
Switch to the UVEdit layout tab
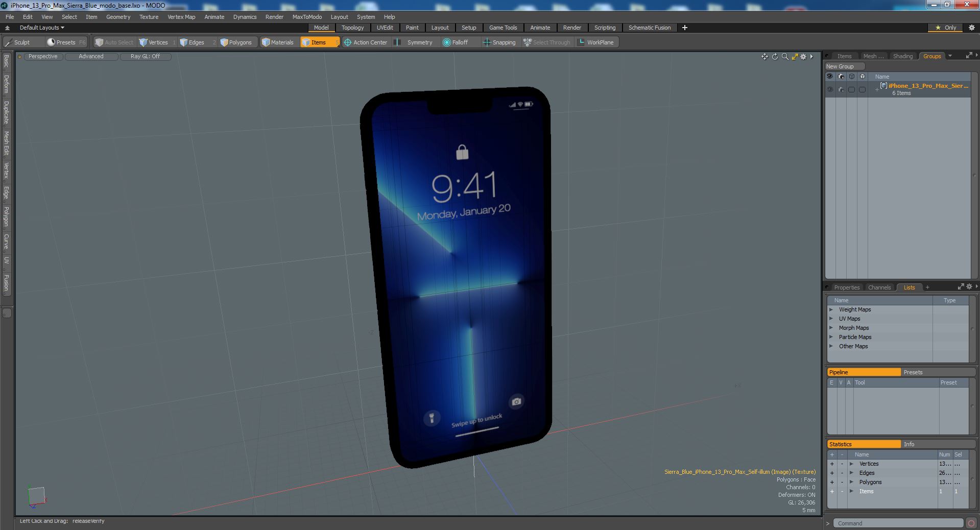pos(385,28)
